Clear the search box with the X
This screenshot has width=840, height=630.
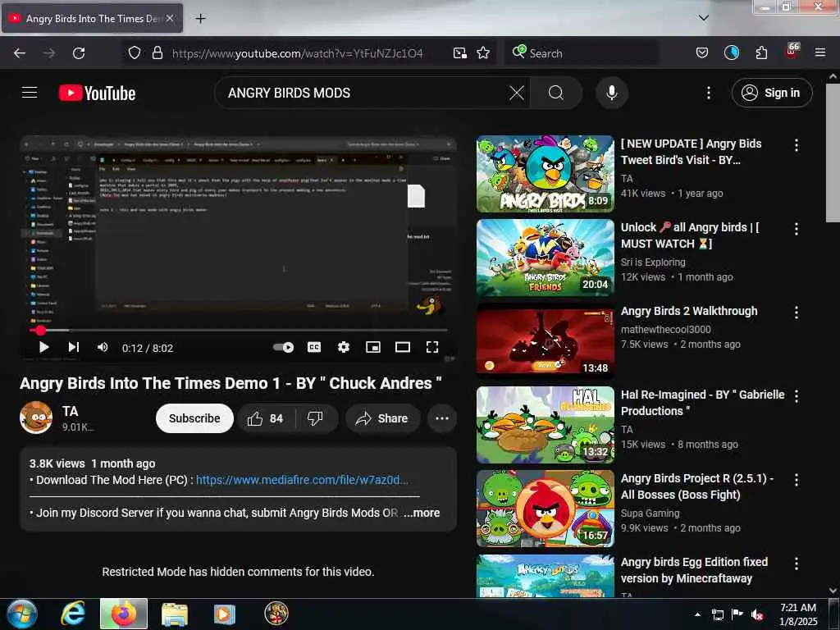[x=517, y=93]
